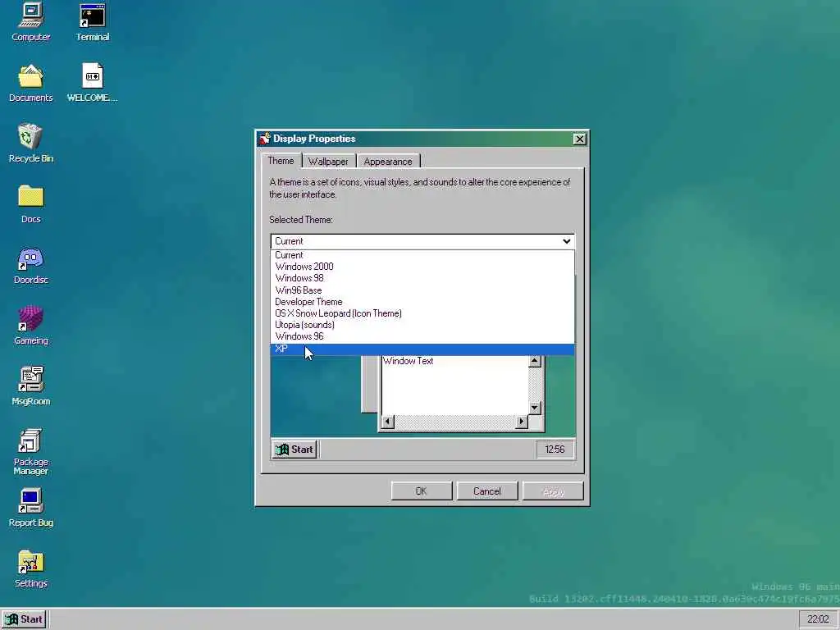Click the preview scrollbar down arrow
Screen dimensions: 840x630
(x=534, y=409)
